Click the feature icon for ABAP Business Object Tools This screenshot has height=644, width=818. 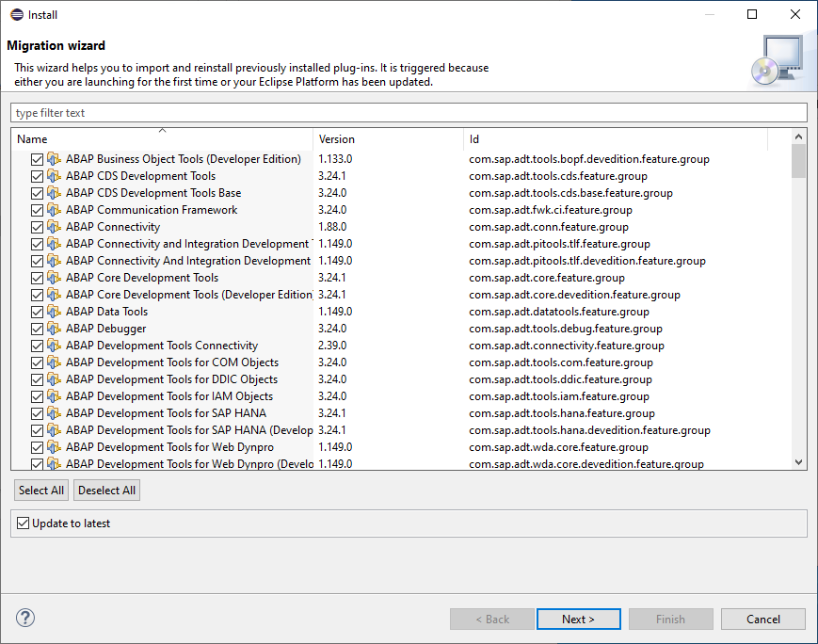[x=54, y=159]
